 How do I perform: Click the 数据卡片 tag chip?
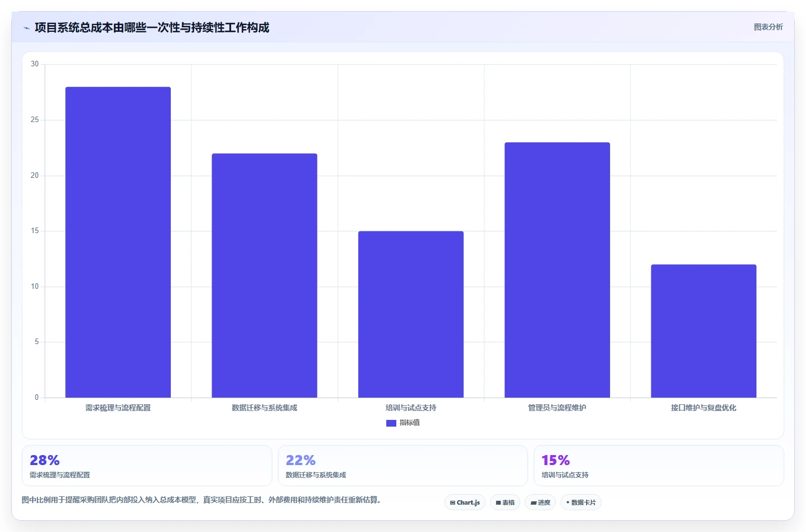coord(581,502)
